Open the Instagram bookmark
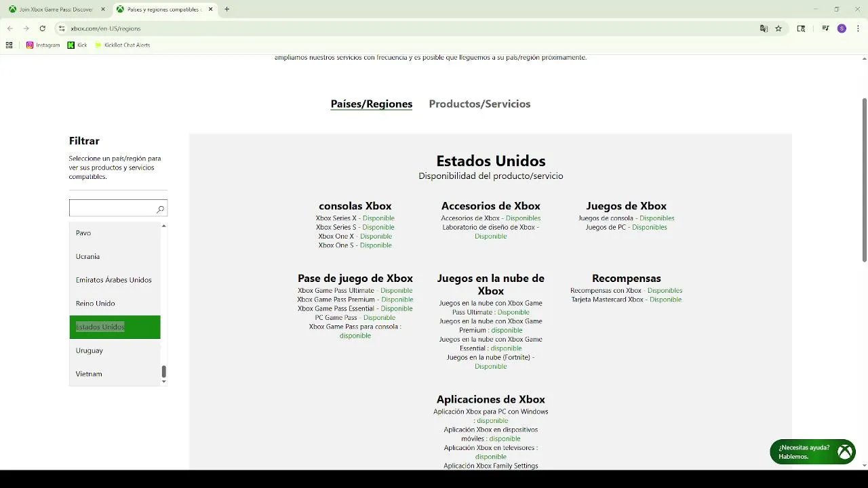 (43, 45)
